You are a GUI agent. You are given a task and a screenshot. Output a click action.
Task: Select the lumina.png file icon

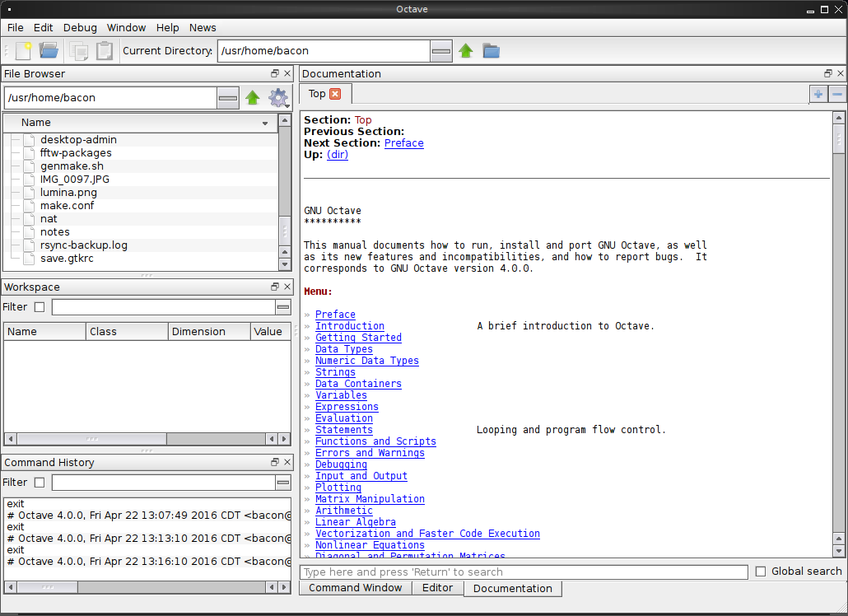(29, 193)
